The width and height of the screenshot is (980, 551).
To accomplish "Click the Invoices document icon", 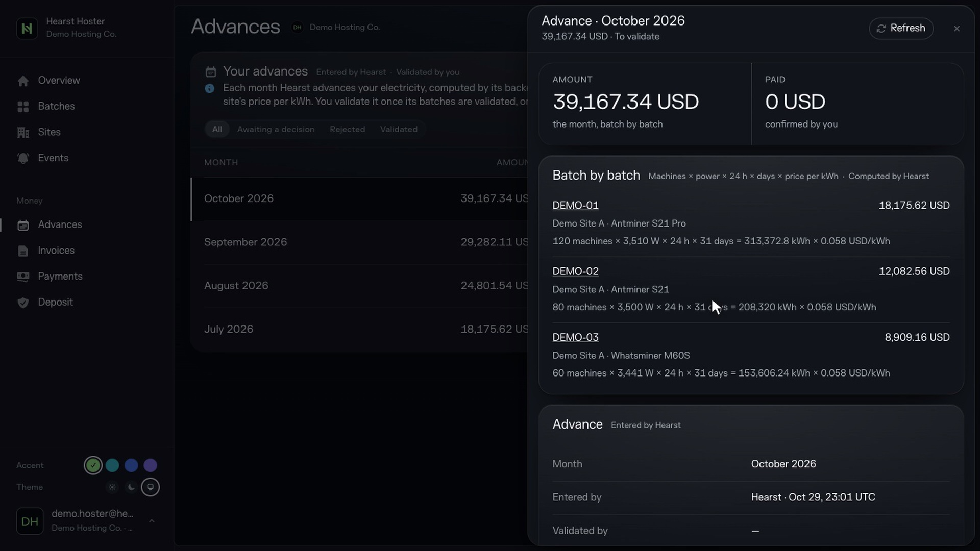I will 23,251.
